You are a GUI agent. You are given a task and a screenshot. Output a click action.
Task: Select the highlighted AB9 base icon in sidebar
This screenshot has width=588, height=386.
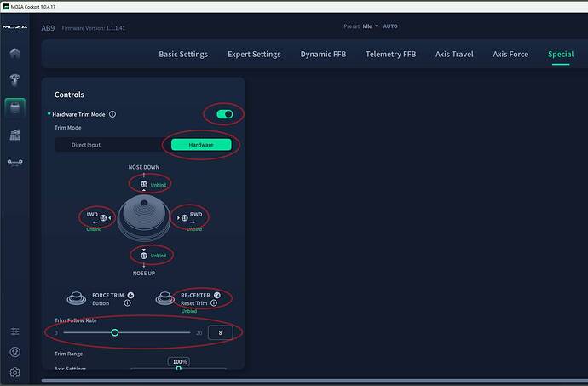point(15,108)
